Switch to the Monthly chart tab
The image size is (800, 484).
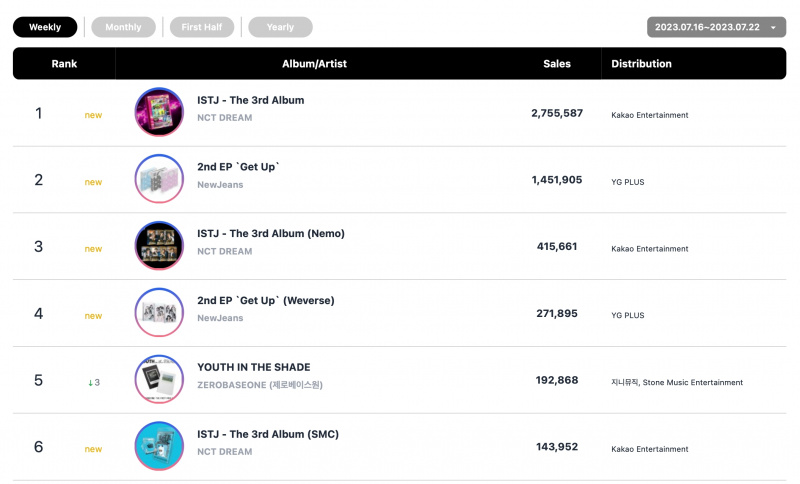[123, 27]
